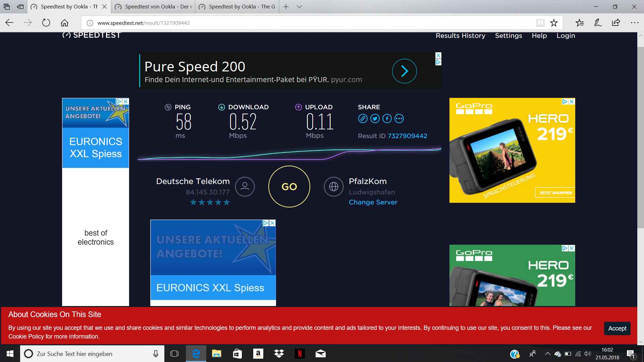
Task: Open the Windows Start menu
Action: [10, 354]
